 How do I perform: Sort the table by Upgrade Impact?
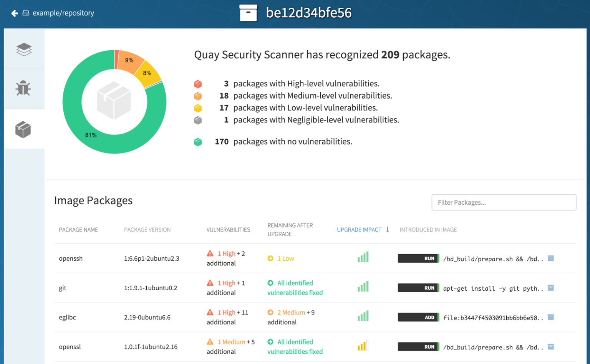[x=359, y=230]
